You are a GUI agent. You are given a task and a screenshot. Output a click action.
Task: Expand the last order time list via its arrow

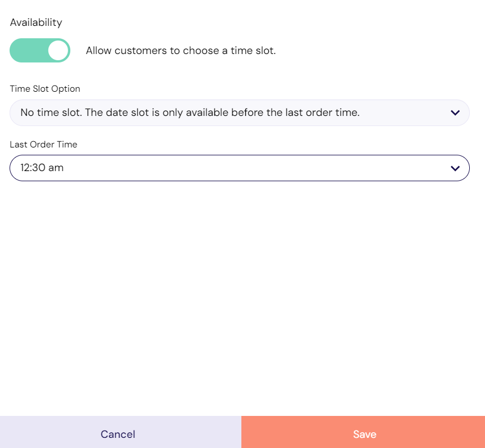click(x=455, y=168)
